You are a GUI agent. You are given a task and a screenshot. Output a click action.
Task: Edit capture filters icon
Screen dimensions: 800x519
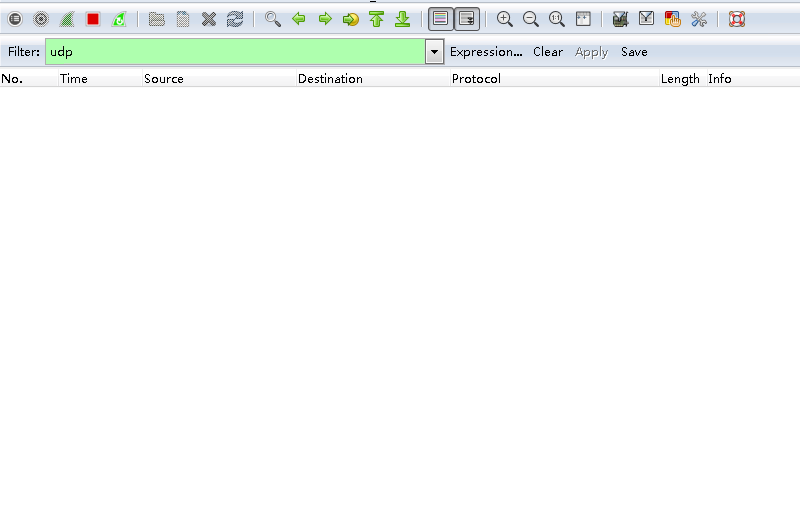click(x=620, y=19)
